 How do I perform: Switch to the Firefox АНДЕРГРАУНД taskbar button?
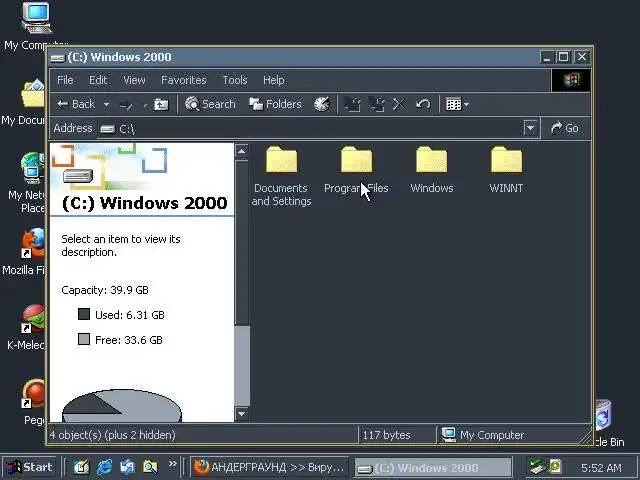point(269,467)
